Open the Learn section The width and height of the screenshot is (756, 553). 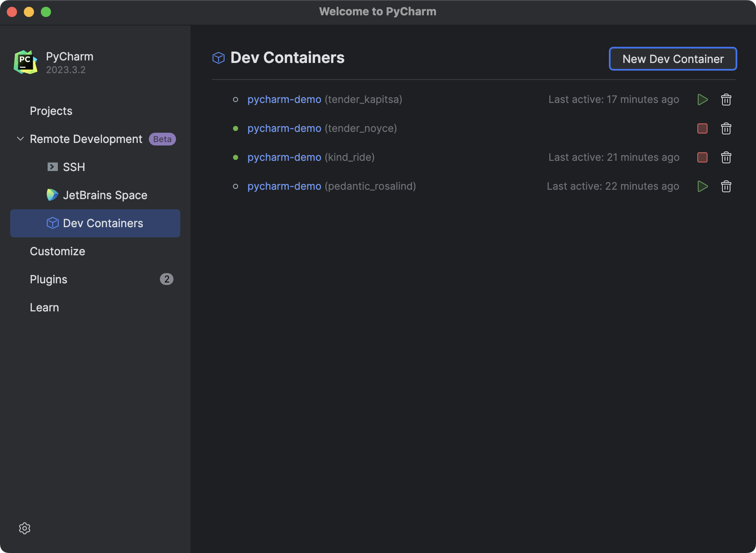coord(44,307)
